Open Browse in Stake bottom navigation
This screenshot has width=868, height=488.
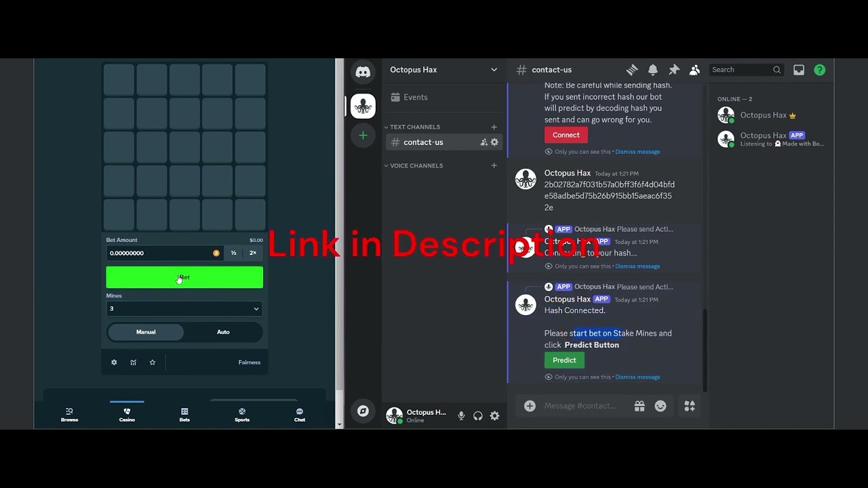(69, 415)
